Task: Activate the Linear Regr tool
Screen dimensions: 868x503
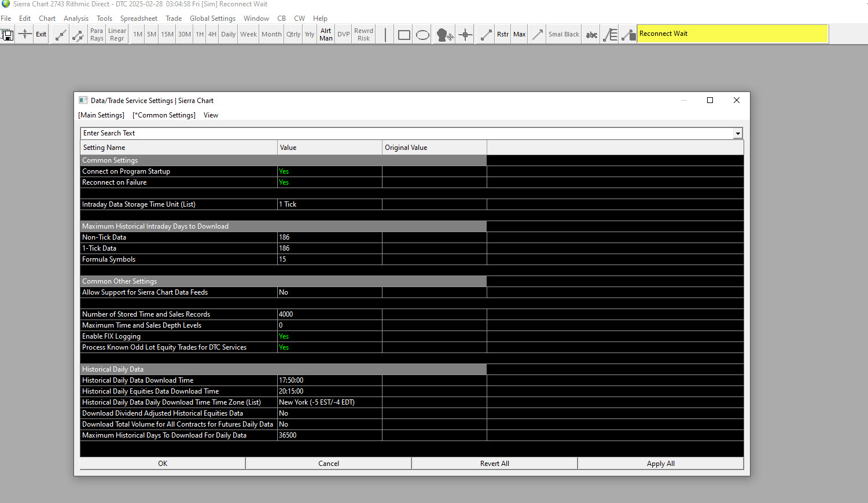Action: click(x=117, y=35)
